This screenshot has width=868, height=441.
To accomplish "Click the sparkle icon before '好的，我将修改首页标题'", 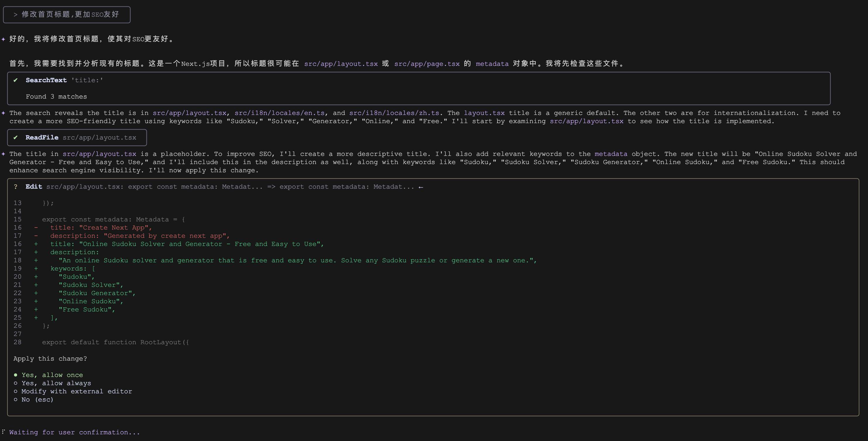I will 4,39.
